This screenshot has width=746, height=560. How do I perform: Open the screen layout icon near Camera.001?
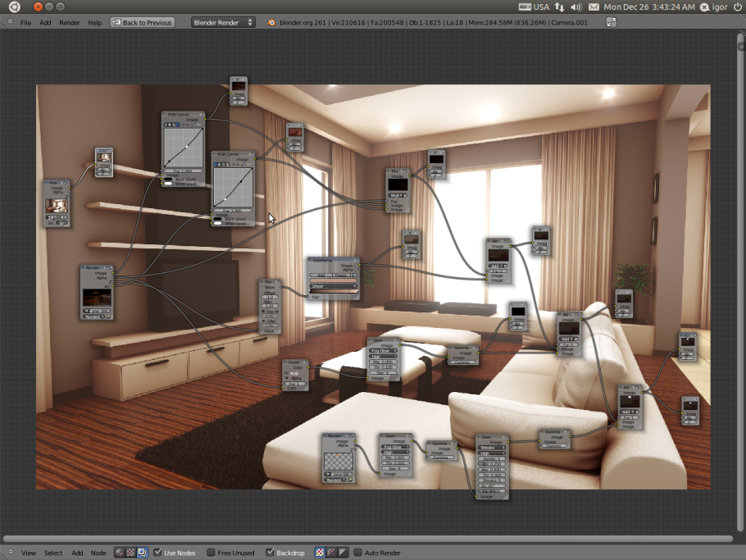click(611, 22)
